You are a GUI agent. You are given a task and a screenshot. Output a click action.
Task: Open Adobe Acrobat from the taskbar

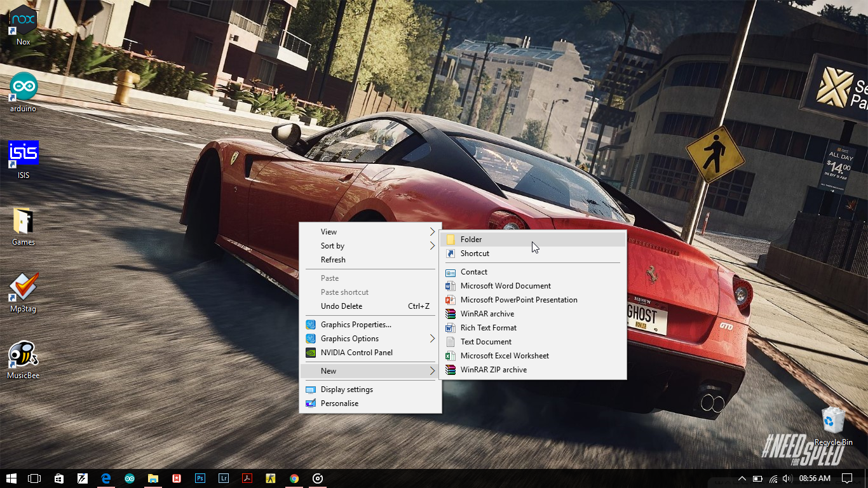(x=247, y=478)
